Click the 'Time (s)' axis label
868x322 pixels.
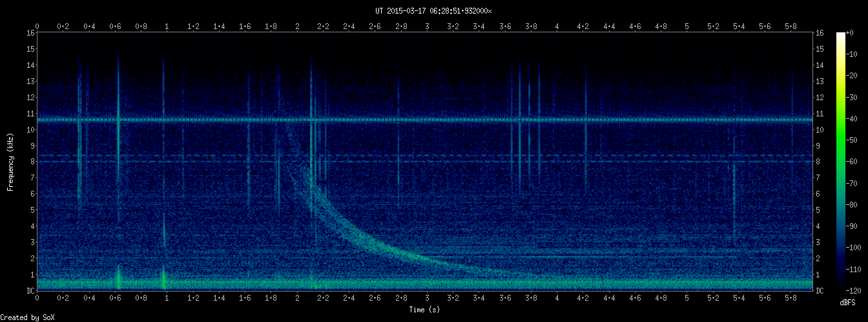click(425, 310)
